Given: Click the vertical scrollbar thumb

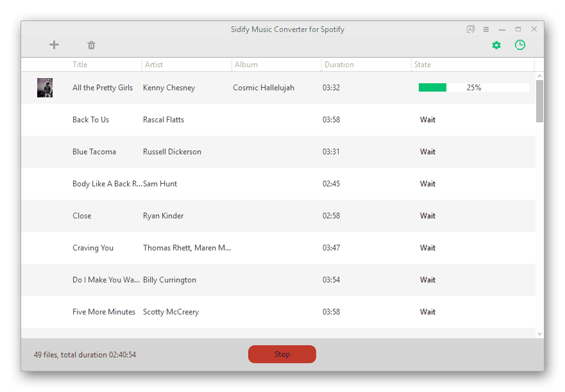Looking at the screenshot, I should 539,101.
